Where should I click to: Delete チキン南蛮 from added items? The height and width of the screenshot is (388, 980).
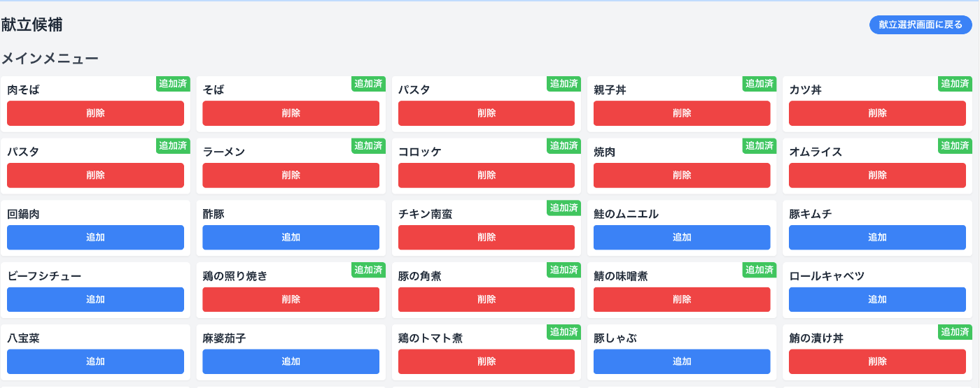(x=486, y=238)
